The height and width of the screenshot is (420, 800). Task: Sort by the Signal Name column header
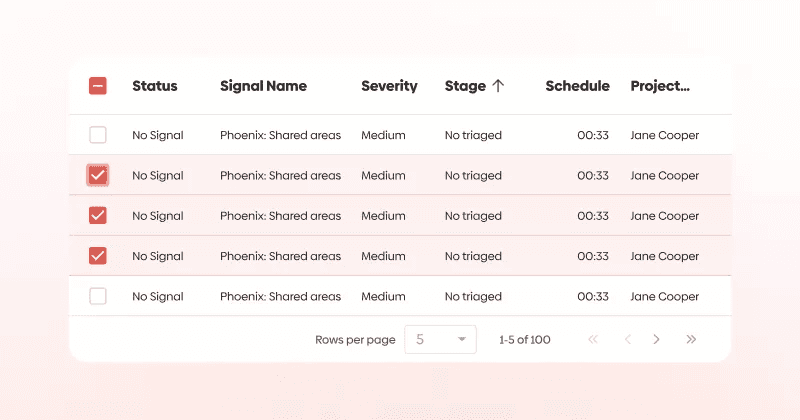point(263,86)
